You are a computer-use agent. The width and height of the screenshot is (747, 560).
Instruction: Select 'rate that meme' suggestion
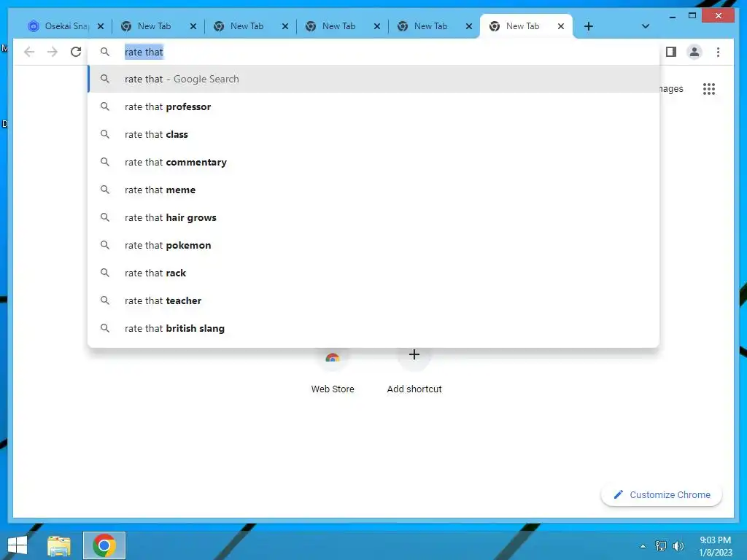(x=374, y=190)
